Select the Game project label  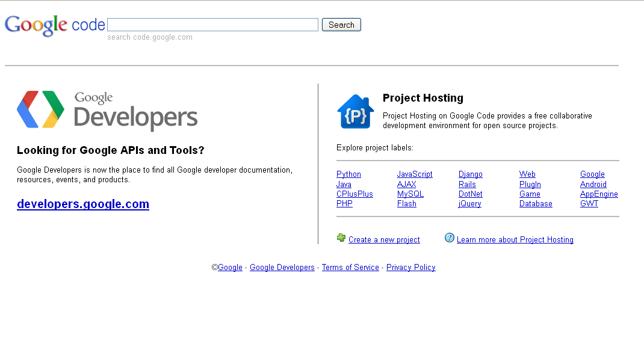pos(530,194)
